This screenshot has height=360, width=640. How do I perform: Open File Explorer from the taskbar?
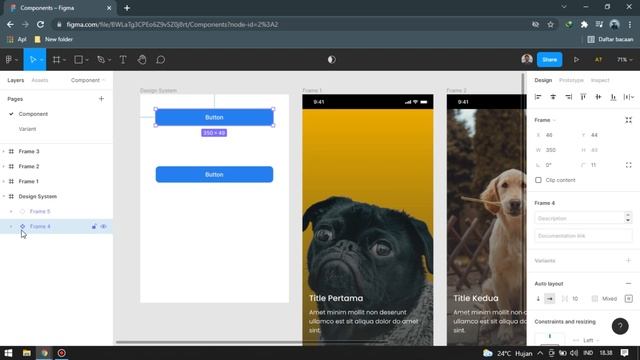(x=27, y=353)
